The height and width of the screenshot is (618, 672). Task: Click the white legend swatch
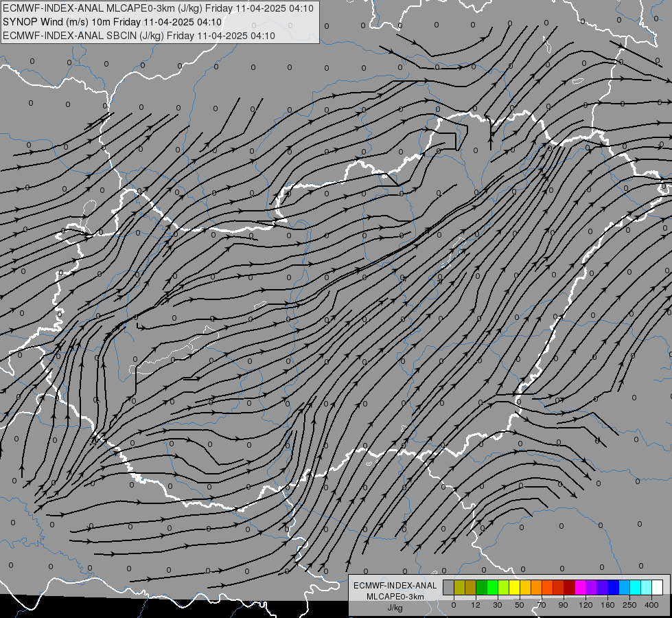[657, 587]
